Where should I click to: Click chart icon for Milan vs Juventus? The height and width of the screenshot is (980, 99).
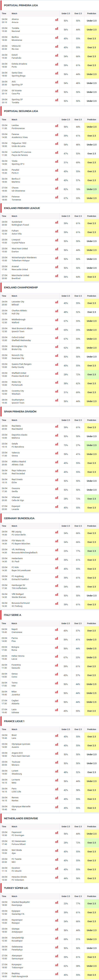coord(57,692)
